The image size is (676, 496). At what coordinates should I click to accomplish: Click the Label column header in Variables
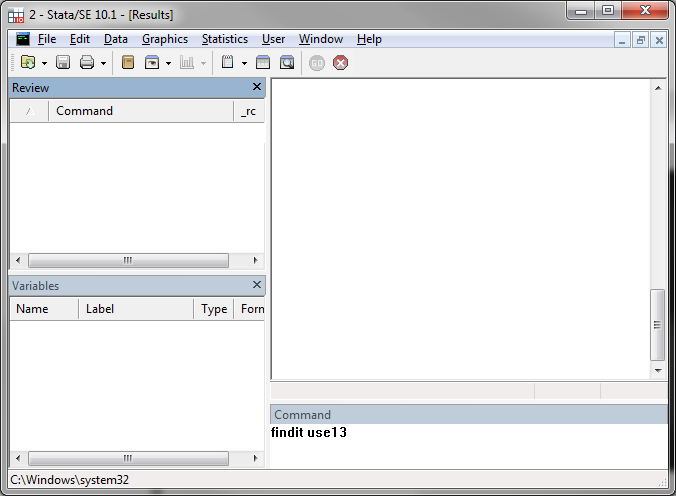136,309
